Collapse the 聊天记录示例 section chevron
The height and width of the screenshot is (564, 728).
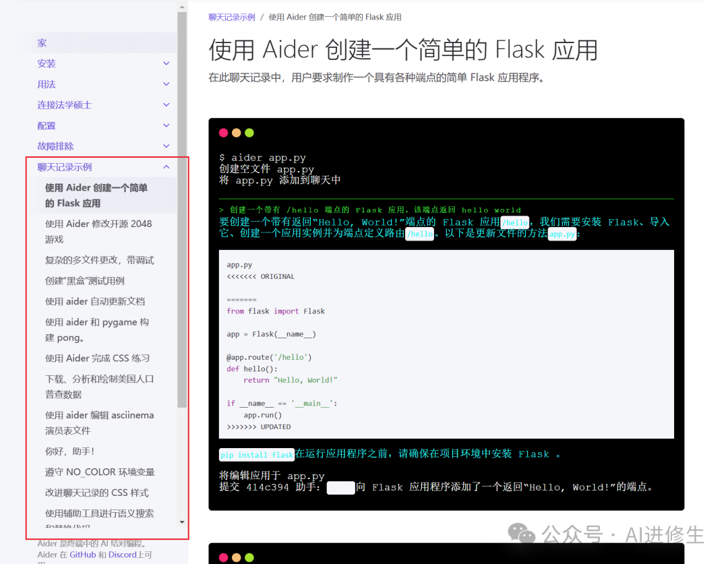pos(166,167)
